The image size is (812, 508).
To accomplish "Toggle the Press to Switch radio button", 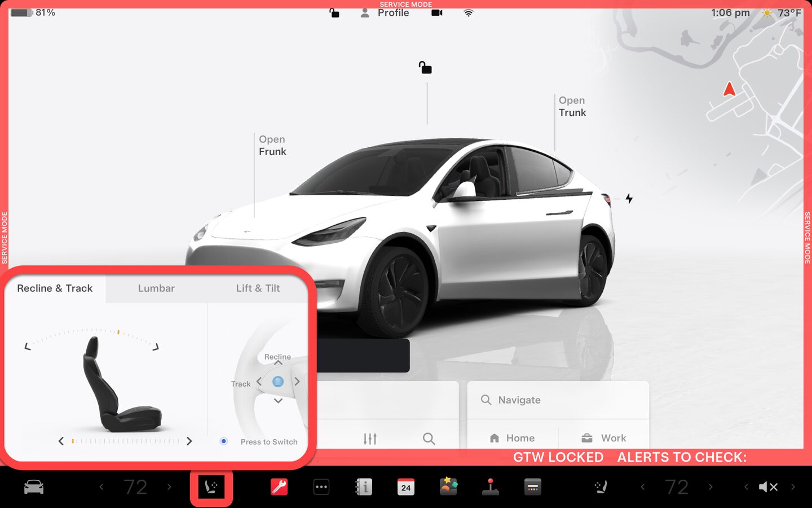I will coord(224,441).
